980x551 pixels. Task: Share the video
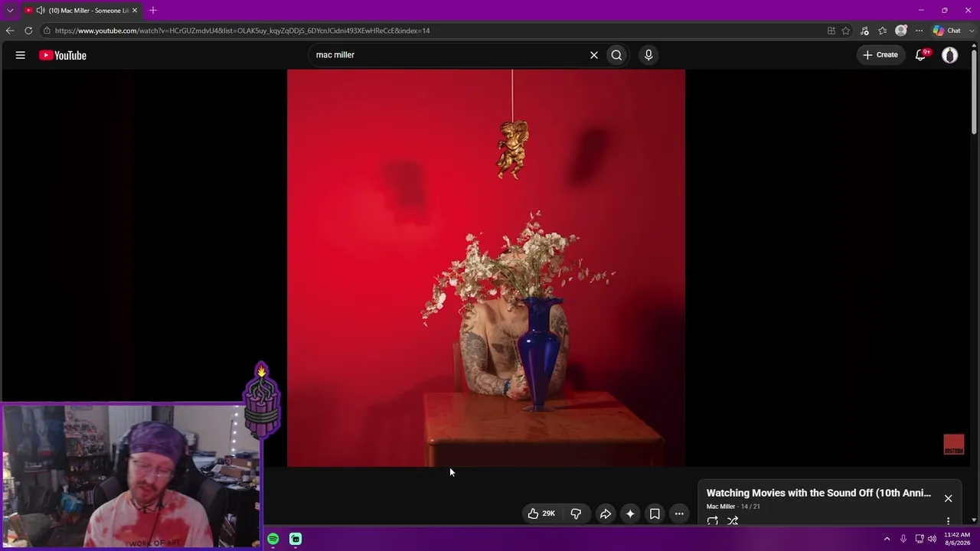[605, 514]
